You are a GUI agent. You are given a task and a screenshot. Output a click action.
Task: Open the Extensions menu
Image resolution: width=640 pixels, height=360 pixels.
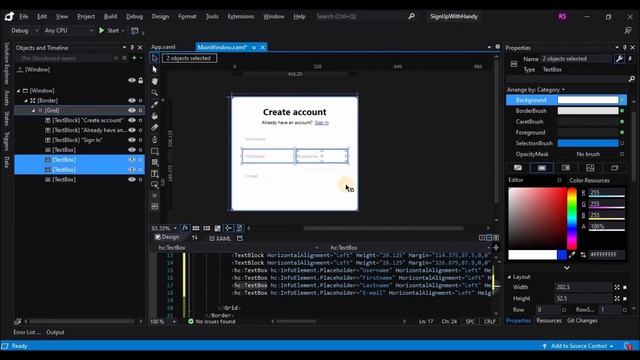tap(240, 17)
